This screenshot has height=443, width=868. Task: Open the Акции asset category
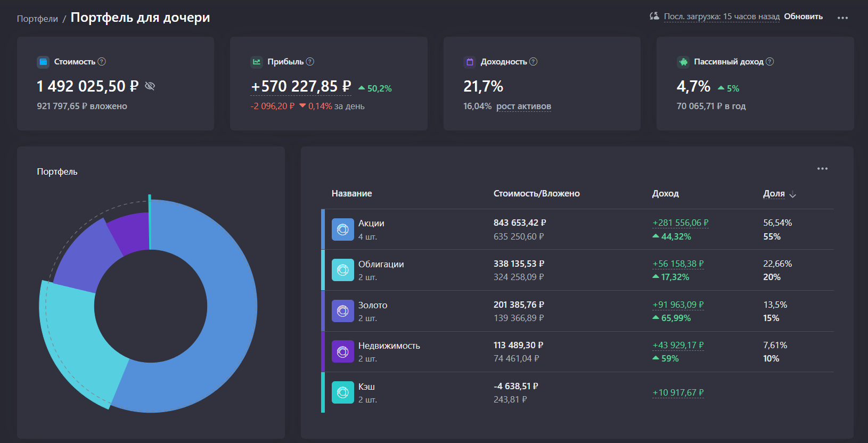(371, 223)
